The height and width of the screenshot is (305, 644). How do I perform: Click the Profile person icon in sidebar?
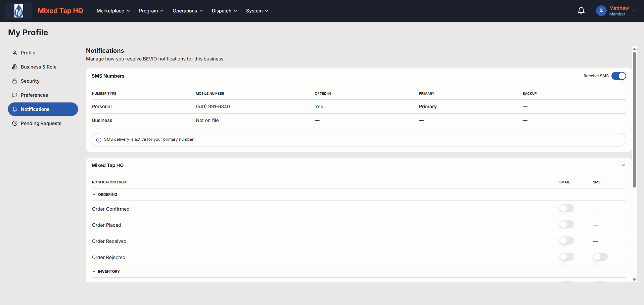[15, 53]
